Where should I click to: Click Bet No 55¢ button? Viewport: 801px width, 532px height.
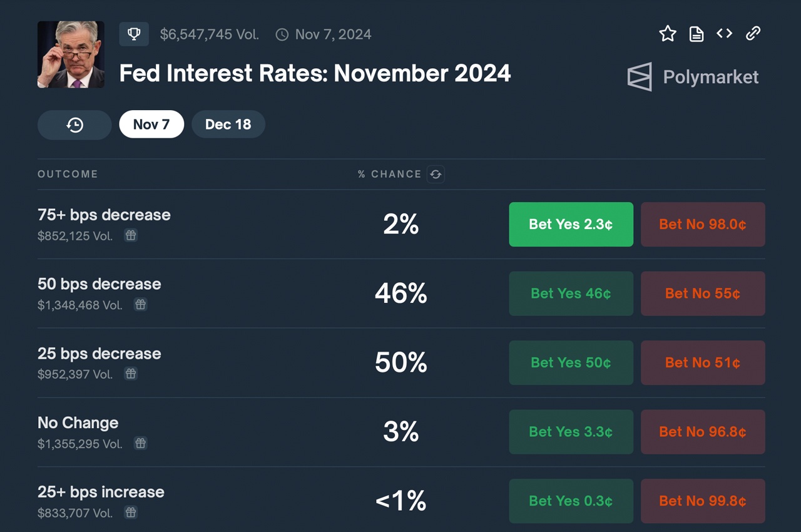pyautogui.click(x=702, y=294)
